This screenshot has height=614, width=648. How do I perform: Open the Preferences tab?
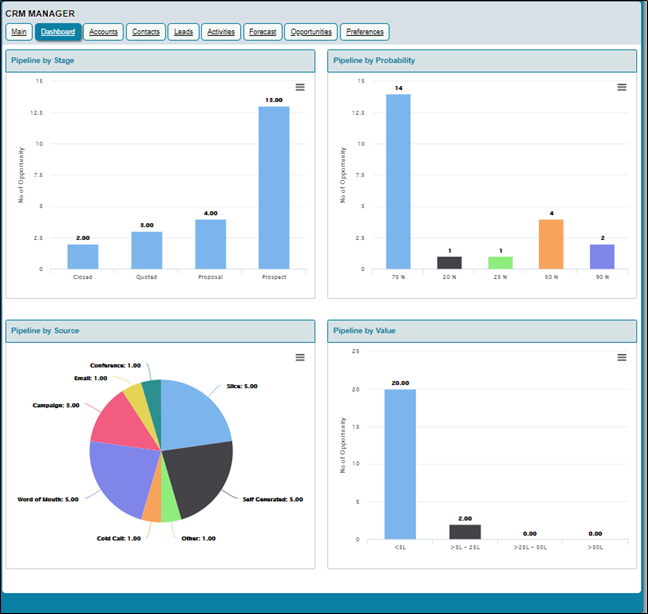pyautogui.click(x=364, y=32)
